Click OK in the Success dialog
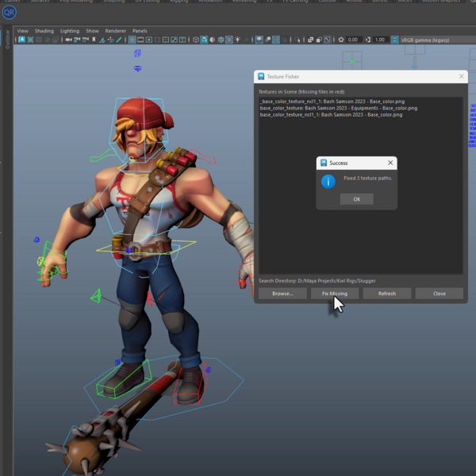This screenshot has width=476, height=476. pyautogui.click(x=357, y=199)
